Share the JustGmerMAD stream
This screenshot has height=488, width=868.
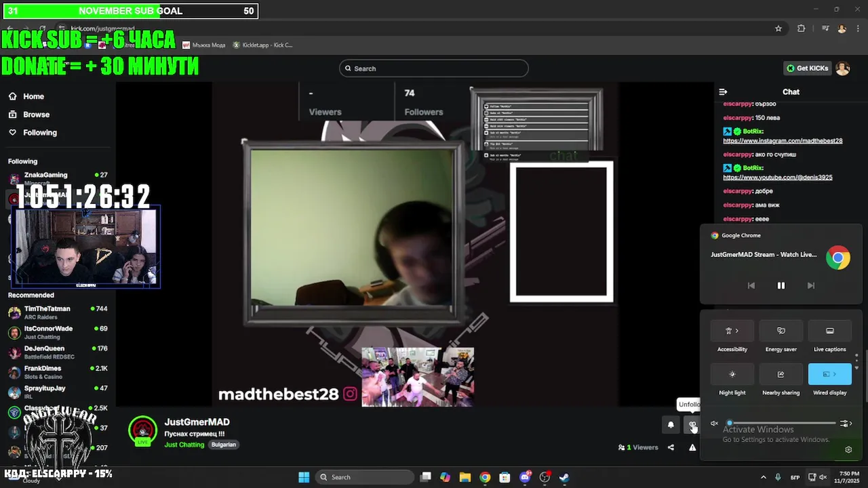point(671,447)
